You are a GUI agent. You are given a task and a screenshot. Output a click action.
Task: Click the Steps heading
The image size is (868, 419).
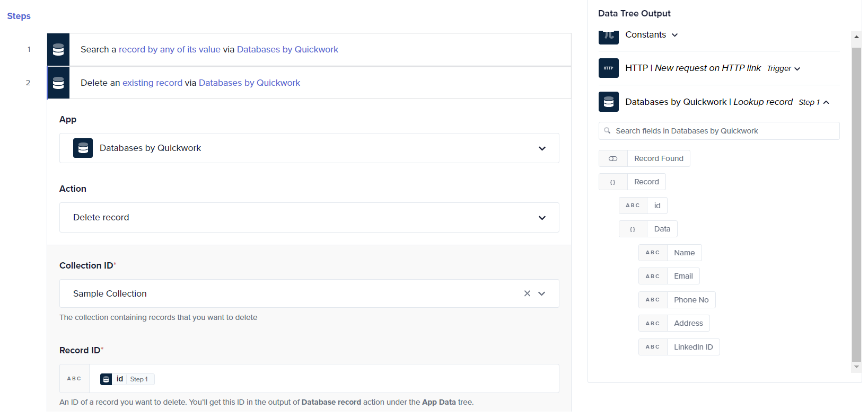19,16
